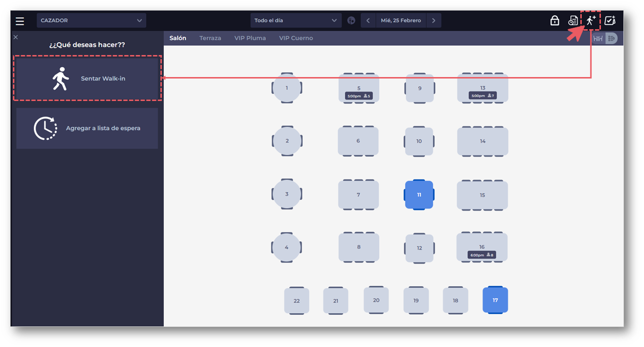Switch to the Salón tab
The image size is (644, 347).
click(x=178, y=38)
